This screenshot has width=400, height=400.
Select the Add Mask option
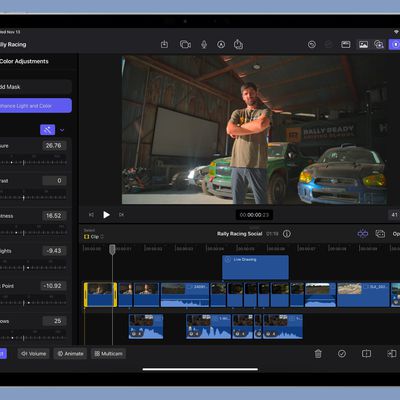[35, 87]
